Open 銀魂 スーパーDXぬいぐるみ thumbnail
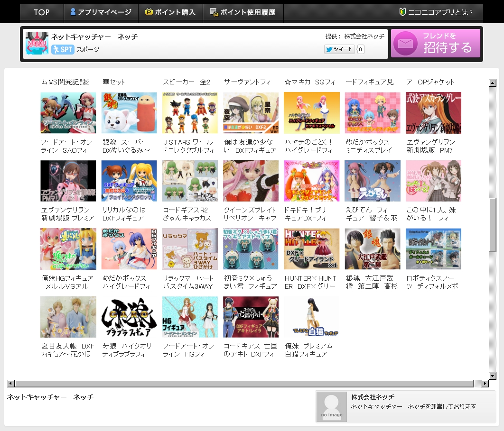504x431 pixels. [129, 113]
